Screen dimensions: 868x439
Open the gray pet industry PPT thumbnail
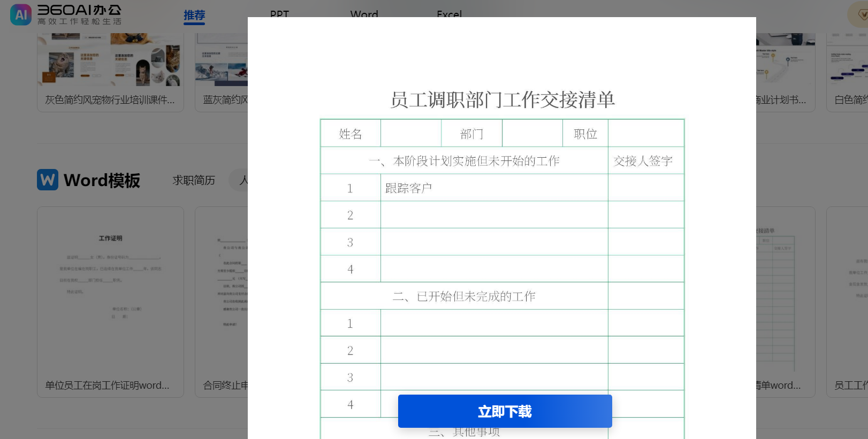click(x=110, y=60)
